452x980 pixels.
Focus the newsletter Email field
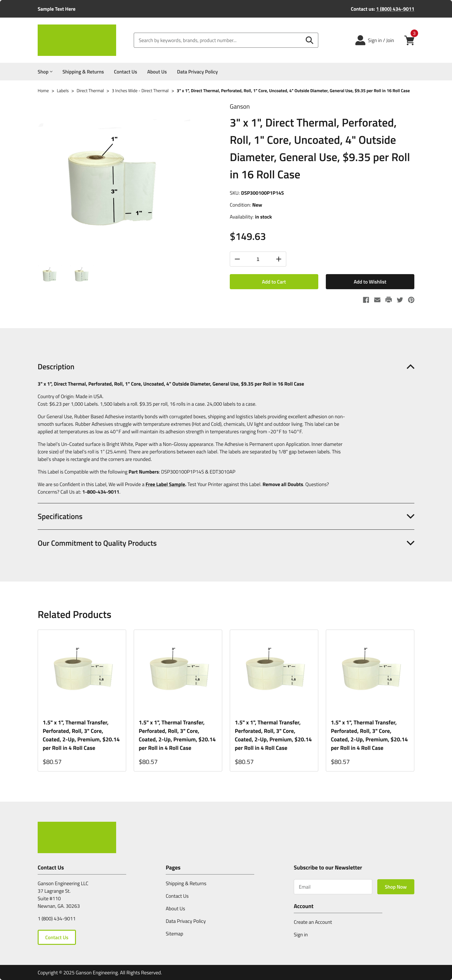pos(333,887)
